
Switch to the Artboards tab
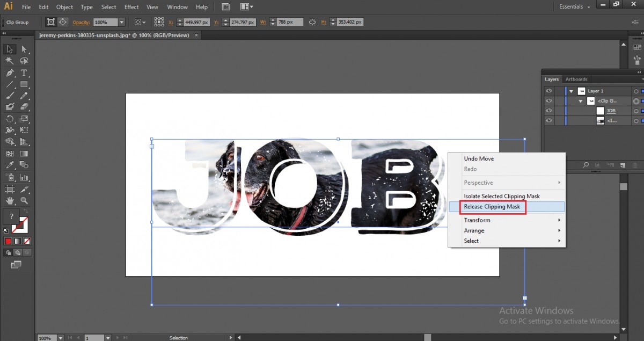click(x=576, y=79)
